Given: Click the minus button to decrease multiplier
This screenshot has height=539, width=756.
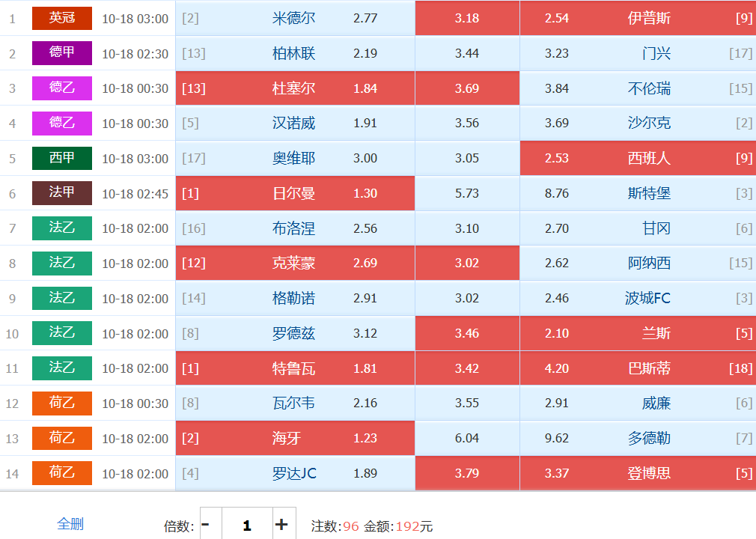Looking at the screenshot, I should 206,525.
